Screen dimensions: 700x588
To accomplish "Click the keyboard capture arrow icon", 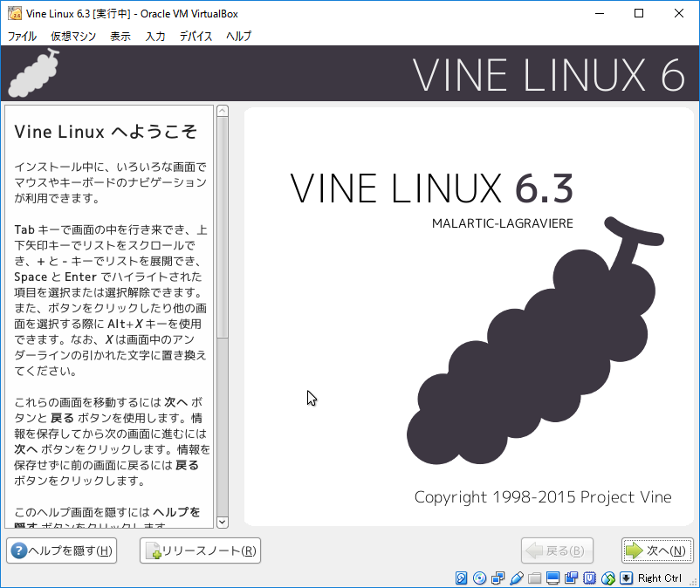I will coord(626,578).
